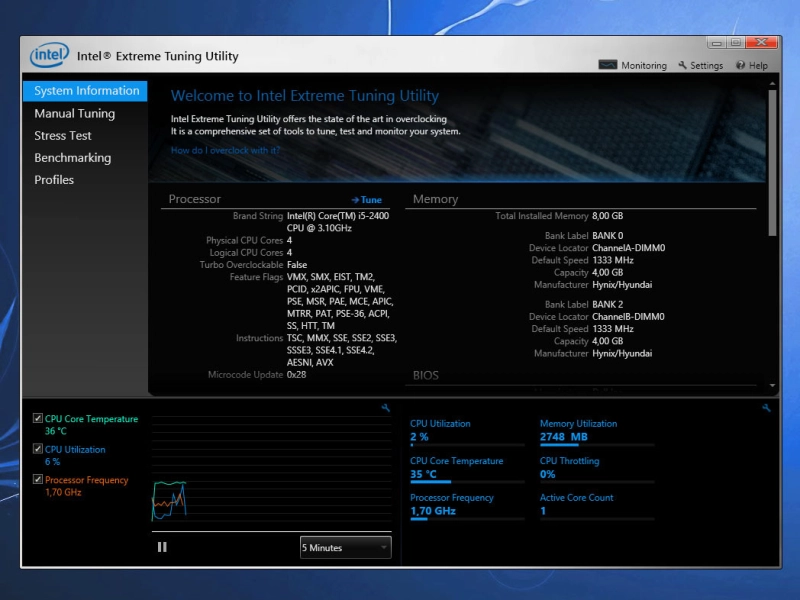Image resolution: width=800 pixels, height=600 pixels.
Task: Maximize the Extreme Tuning Utility window
Action: [736, 43]
